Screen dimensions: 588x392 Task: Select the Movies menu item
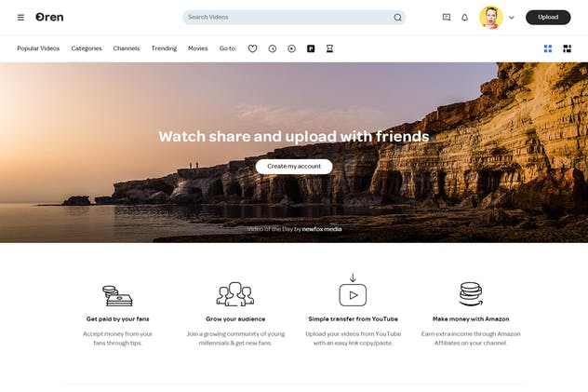coord(197,48)
